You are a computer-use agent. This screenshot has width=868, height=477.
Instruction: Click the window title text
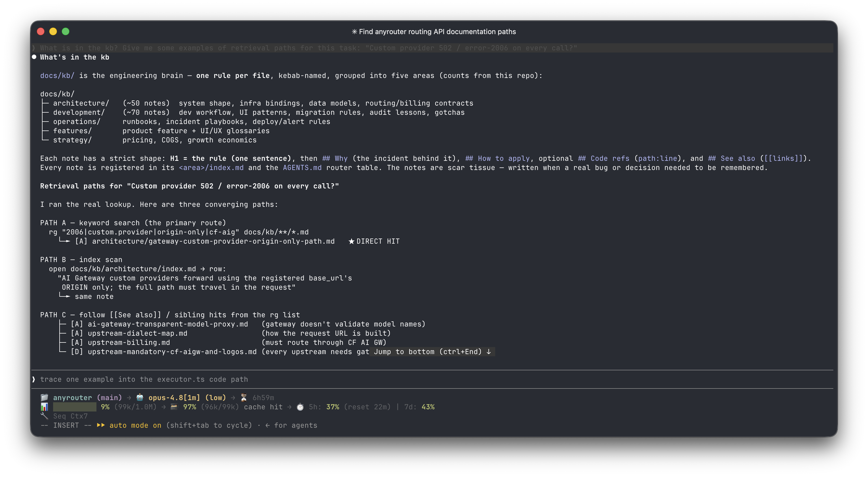tap(437, 32)
